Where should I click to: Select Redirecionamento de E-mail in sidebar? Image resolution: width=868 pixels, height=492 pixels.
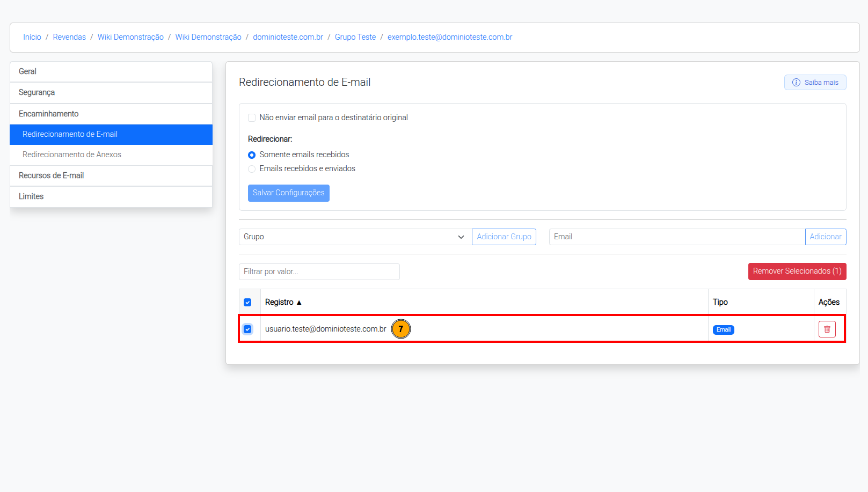111,134
